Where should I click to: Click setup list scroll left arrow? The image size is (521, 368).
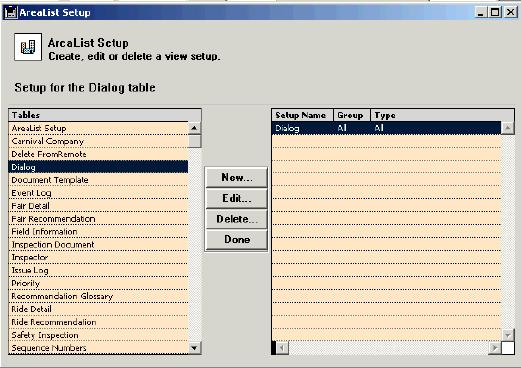(x=282, y=348)
